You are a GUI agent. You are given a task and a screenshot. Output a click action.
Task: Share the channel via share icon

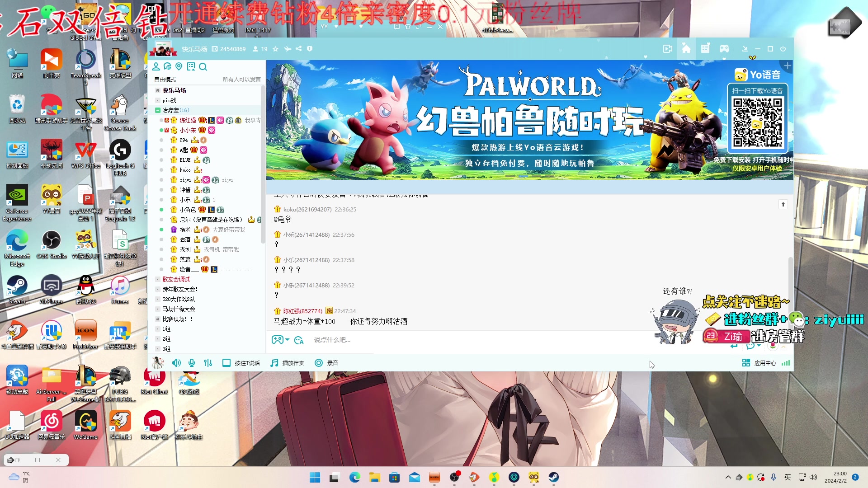click(x=298, y=49)
